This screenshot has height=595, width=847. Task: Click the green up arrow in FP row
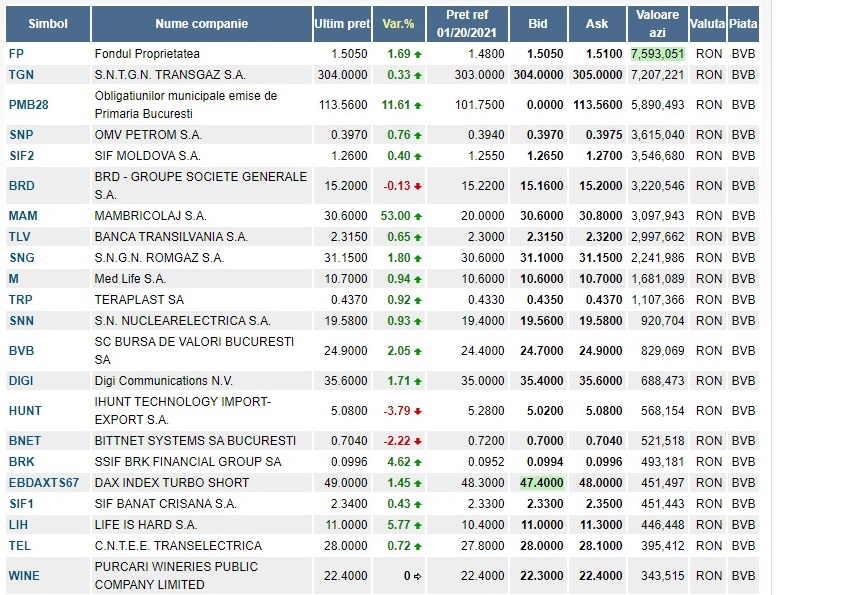click(418, 55)
